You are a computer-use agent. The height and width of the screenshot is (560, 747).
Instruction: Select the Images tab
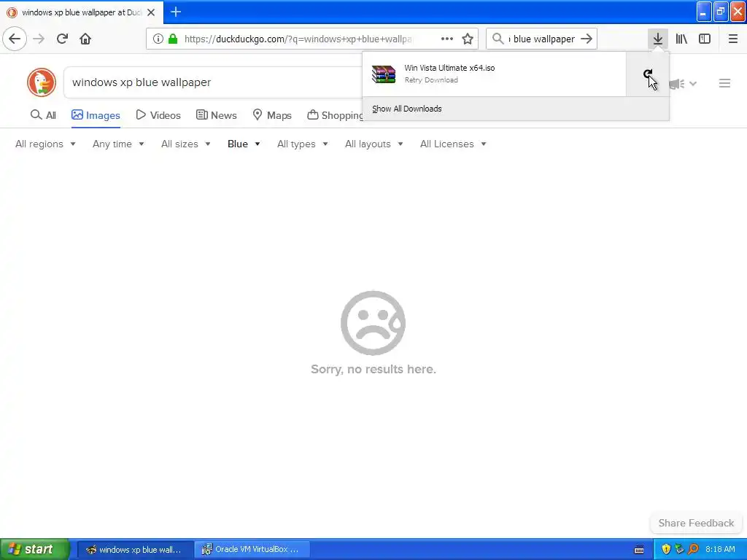(x=96, y=115)
